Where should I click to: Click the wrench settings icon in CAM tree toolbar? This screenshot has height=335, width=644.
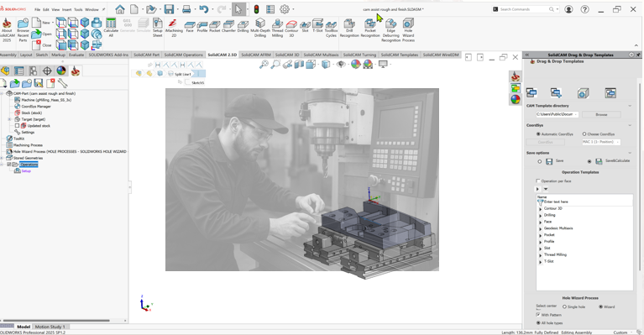click(62, 83)
